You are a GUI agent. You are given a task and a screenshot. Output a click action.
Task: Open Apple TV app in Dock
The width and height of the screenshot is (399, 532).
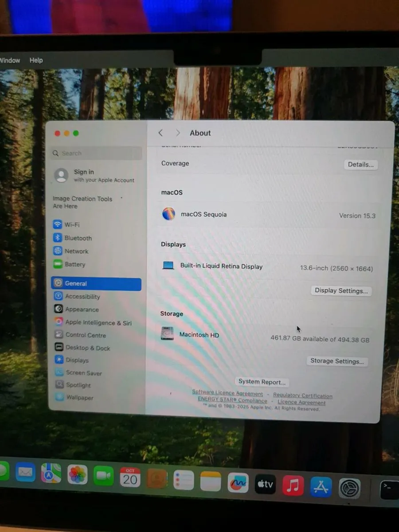click(265, 484)
